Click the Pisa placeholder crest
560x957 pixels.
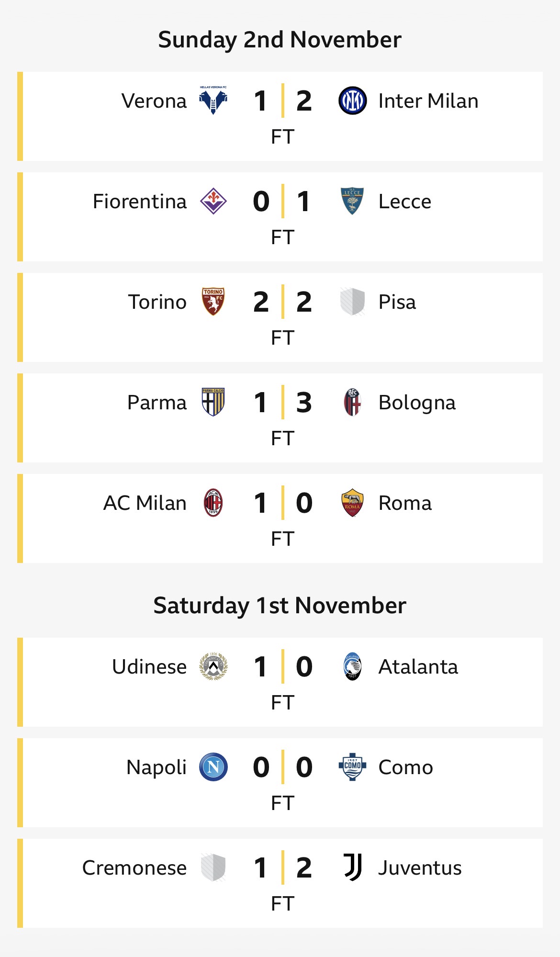point(352,302)
